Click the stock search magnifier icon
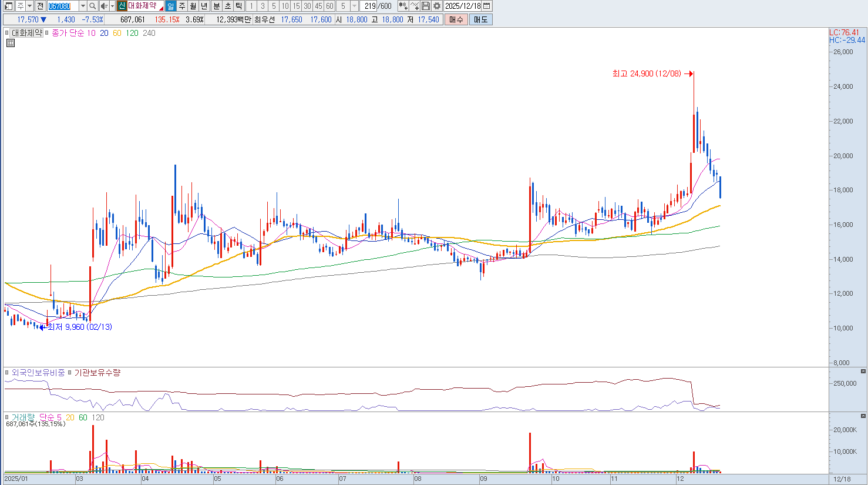The width and height of the screenshot is (868, 485). click(93, 6)
